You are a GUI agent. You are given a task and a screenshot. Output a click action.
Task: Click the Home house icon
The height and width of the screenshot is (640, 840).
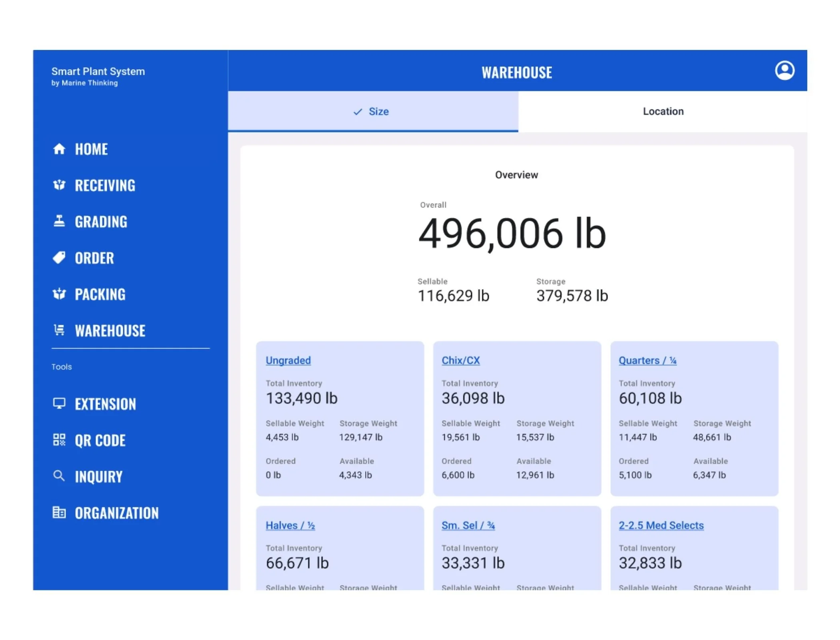pos(59,149)
